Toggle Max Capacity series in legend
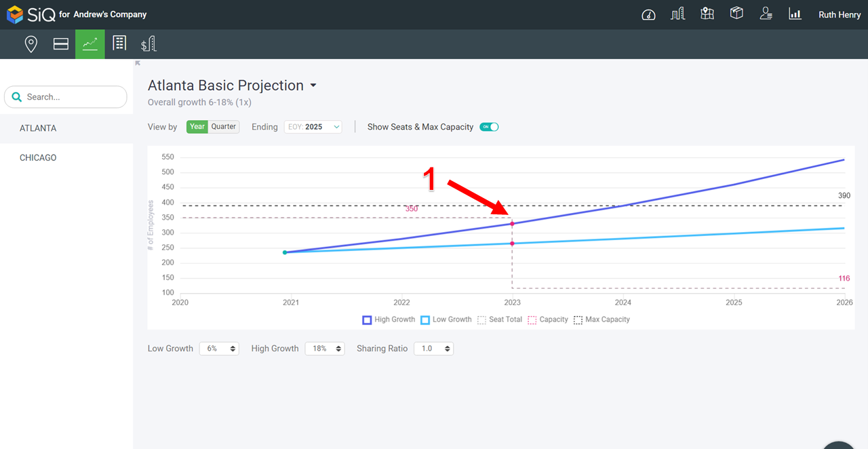Viewport: 868px width, 449px height. [601, 319]
